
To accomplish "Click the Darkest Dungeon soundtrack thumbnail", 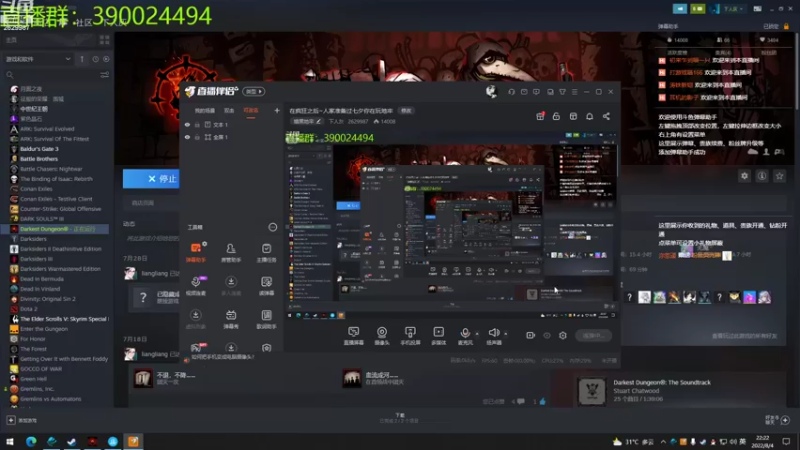I will point(592,391).
